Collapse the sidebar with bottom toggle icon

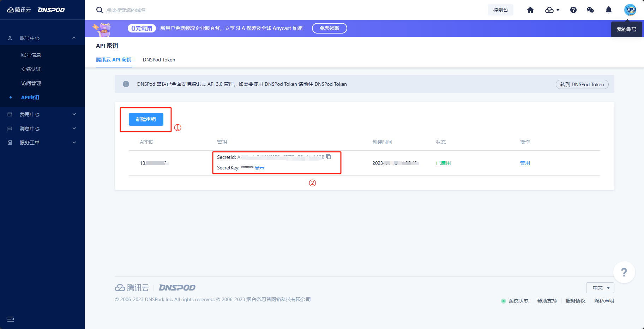click(11, 319)
